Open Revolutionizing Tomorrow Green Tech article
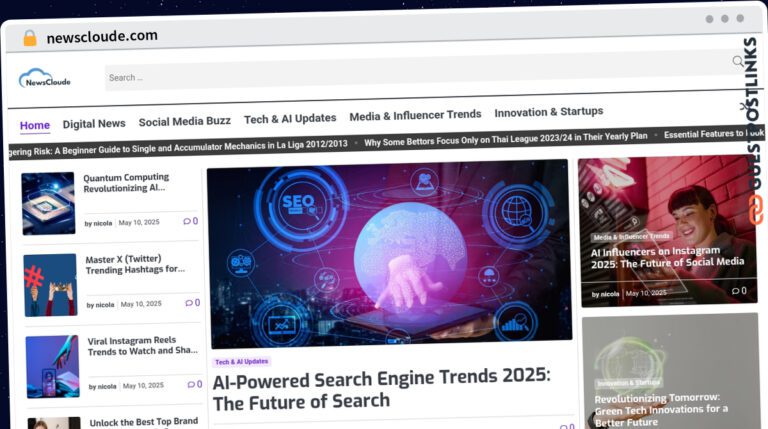768x429 pixels. coord(661,409)
